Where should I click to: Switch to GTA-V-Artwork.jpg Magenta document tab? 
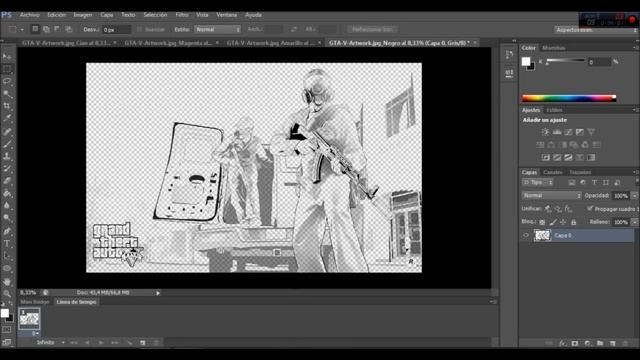(168, 42)
